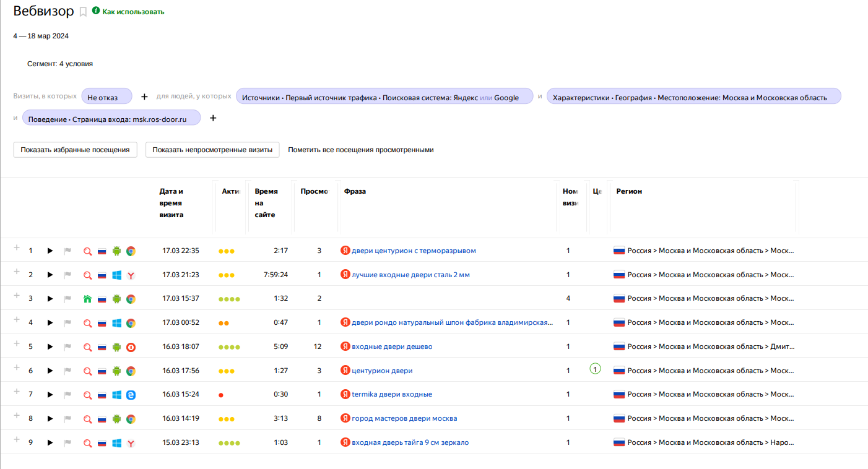
Task: Click the goal count badge in row 6
Action: [595, 369]
